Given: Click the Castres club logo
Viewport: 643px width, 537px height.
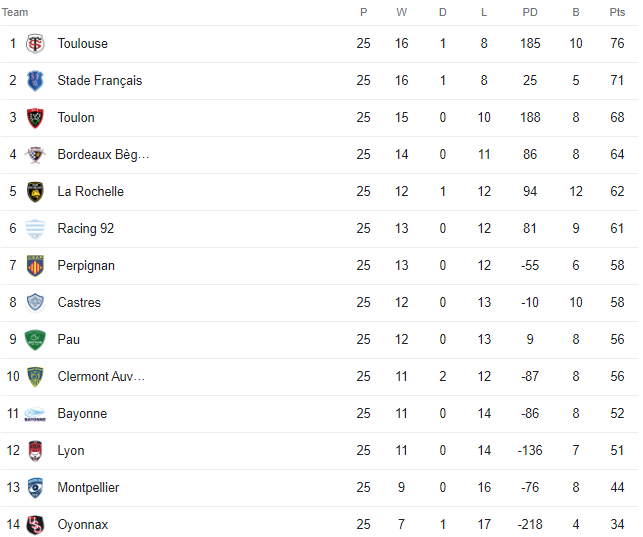Looking at the screenshot, I should tap(35, 303).
